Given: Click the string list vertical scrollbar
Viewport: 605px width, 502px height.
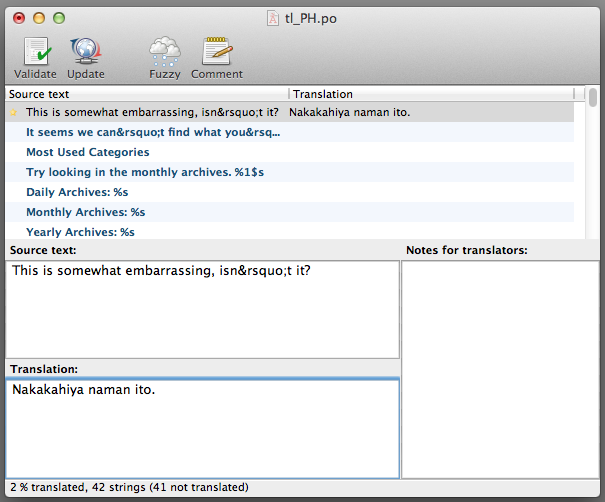Looking at the screenshot, I should [x=593, y=160].
